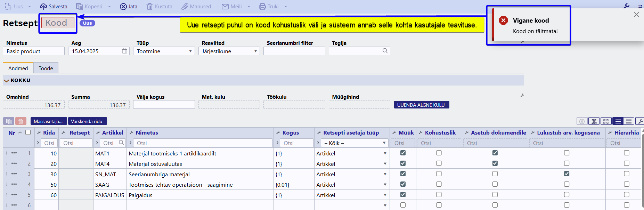Image resolution: width=644 pixels, height=210 pixels.
Task: Select the Andmed tab
Action: click(18, 68)
